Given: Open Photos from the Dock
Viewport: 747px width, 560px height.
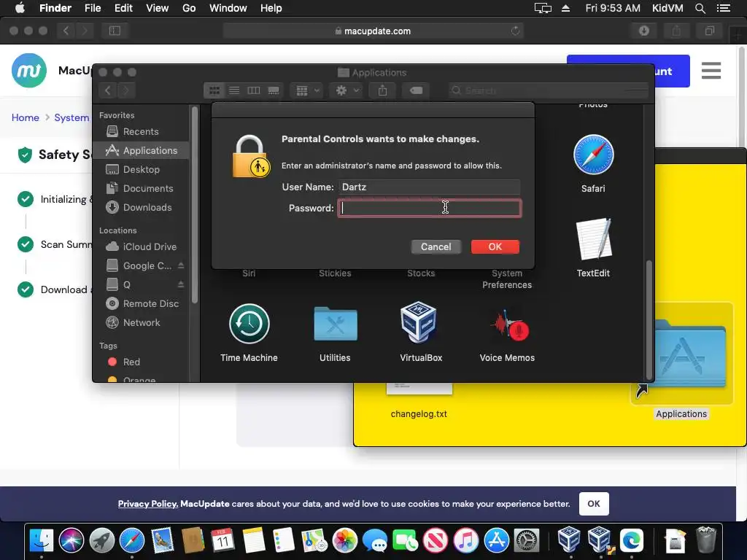Looking at the screenshot, I should point(344,540).
